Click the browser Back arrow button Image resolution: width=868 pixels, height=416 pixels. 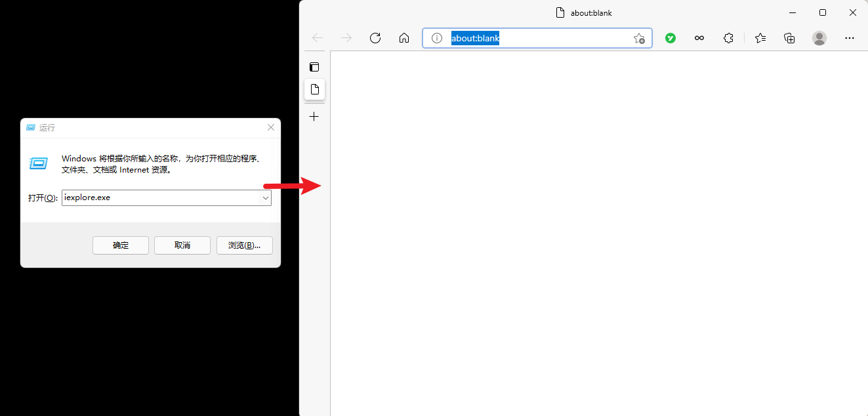tap(318, 38)
